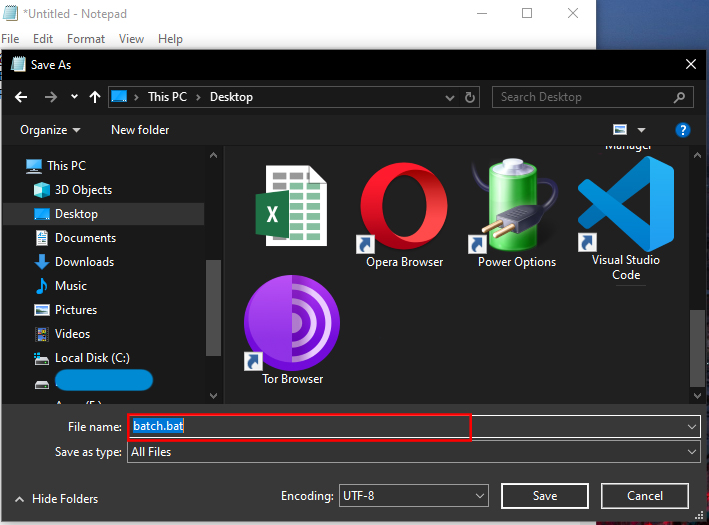This screenshot has height=525, width=709.
Task: Click the forward navigation arrow
Action: [51, 97]
